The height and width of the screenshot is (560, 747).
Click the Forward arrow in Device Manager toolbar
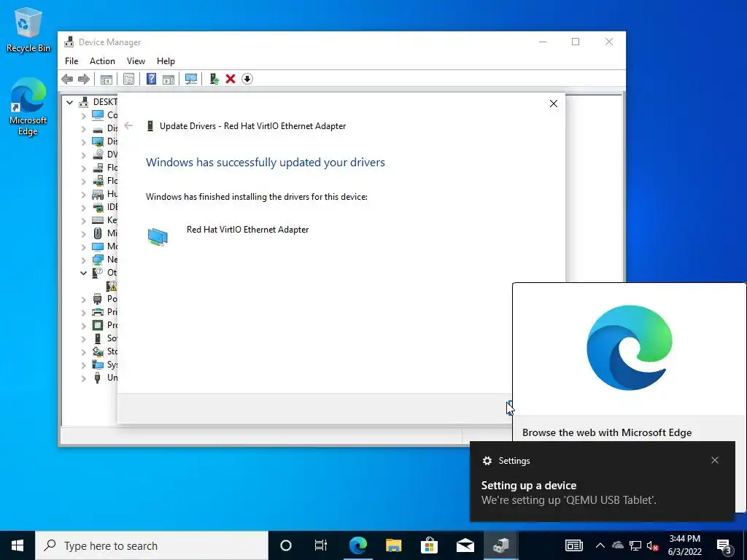(83, 79)
